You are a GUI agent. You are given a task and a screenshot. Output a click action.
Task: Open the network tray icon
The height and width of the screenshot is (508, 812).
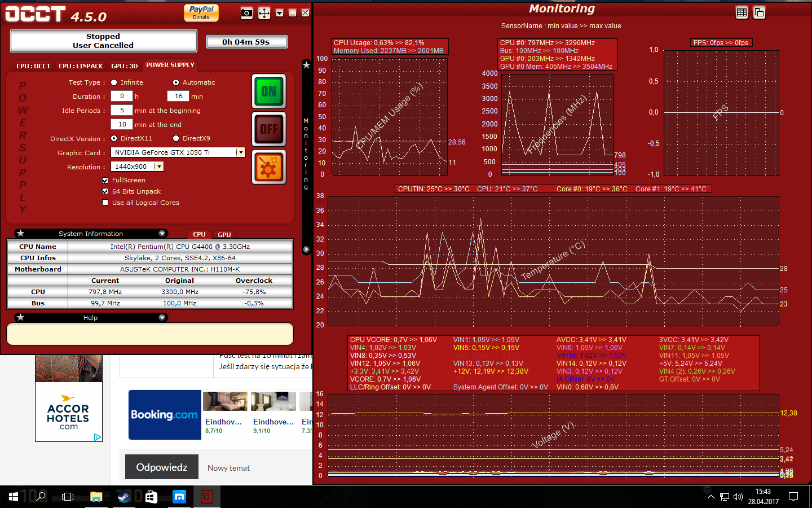tap(725, 497)
